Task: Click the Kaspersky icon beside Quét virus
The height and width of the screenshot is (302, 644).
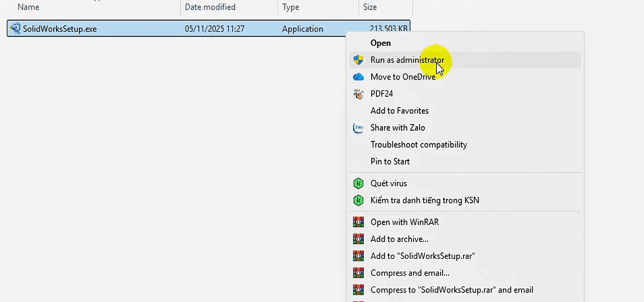Action: pos(358,183)
